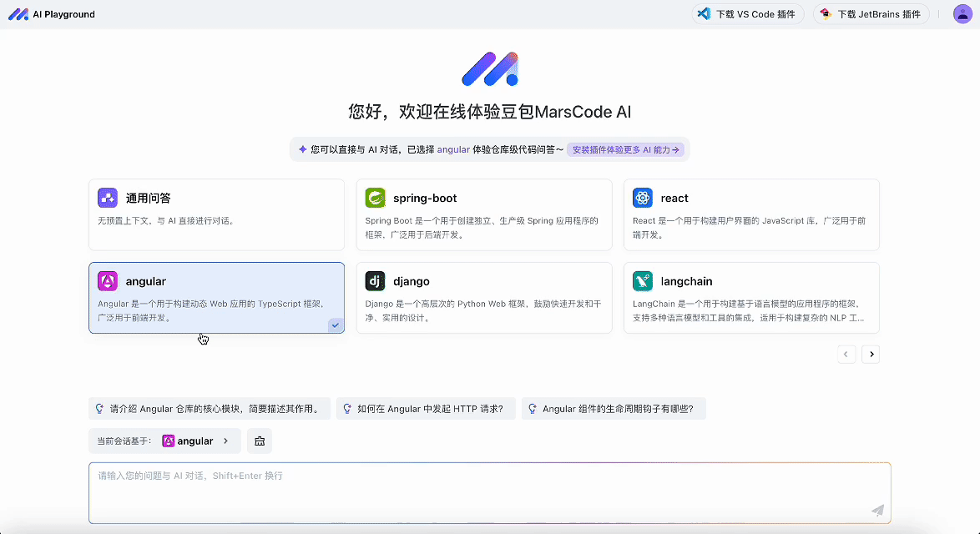Click the angular card icon

pos(108,281)
